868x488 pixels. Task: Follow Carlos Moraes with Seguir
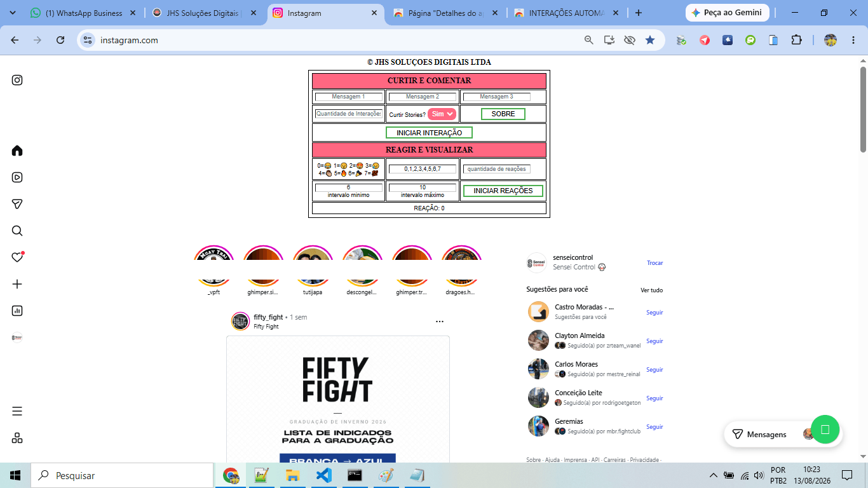point(654,370)
